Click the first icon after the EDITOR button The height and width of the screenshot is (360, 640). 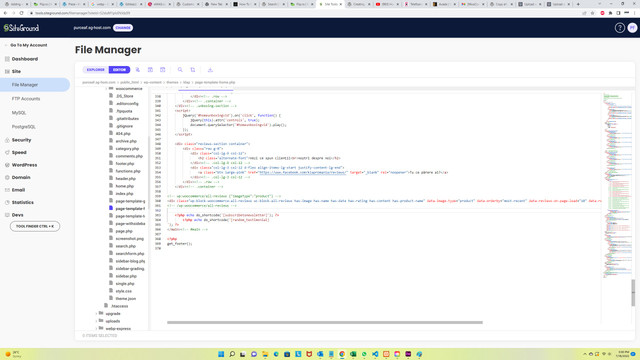click(x=138, y=70)
